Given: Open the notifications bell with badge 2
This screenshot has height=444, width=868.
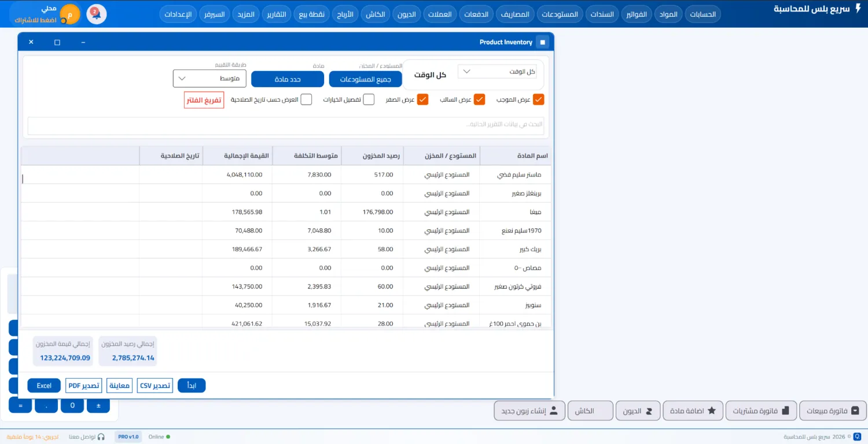Looking at the screenshot, I should click(97, 14).
